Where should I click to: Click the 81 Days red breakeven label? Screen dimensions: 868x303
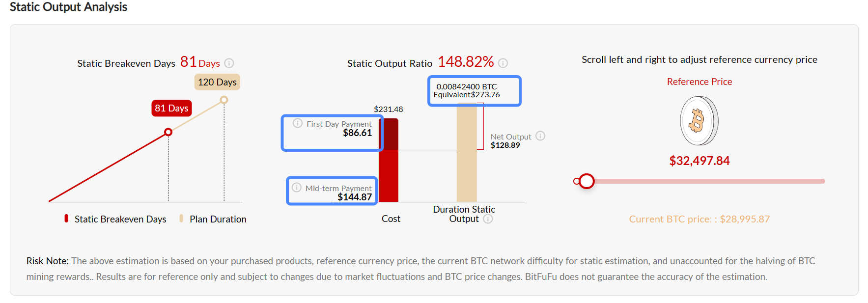[x=171, y=108]
